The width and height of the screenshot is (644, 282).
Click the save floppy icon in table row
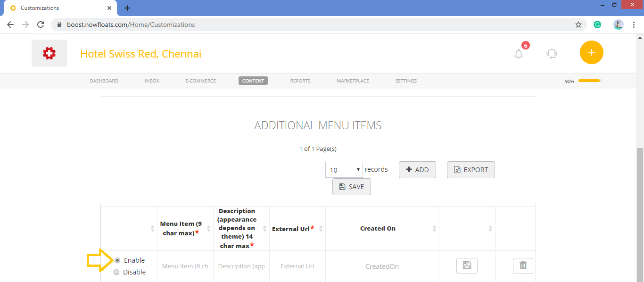[x=467, y=266]
